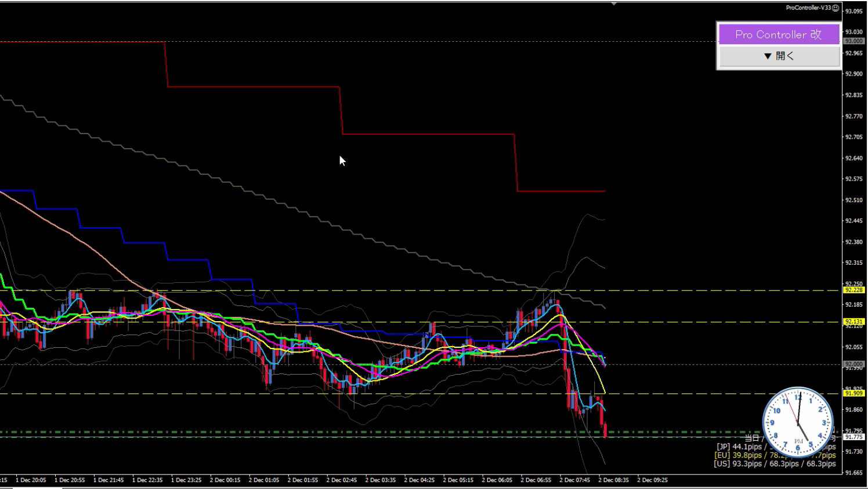Click the 2 Dec 05:15 time label

458,480
